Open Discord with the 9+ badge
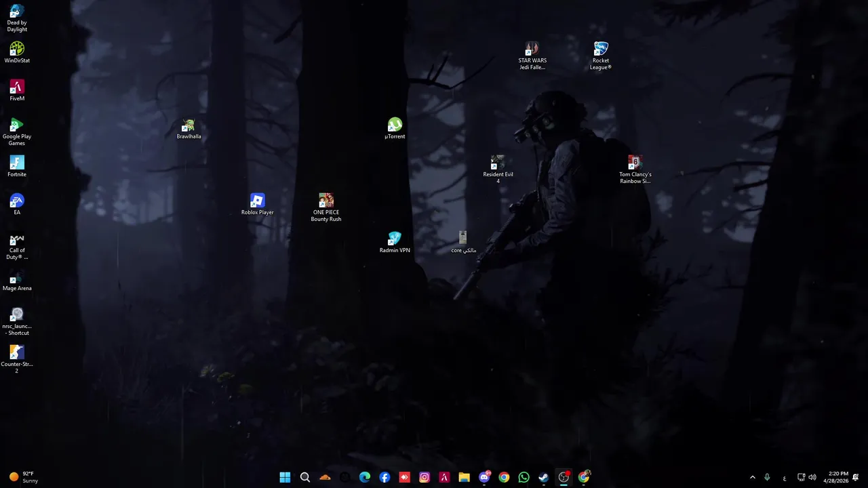The image size is (868, 488). pos(484,477)
